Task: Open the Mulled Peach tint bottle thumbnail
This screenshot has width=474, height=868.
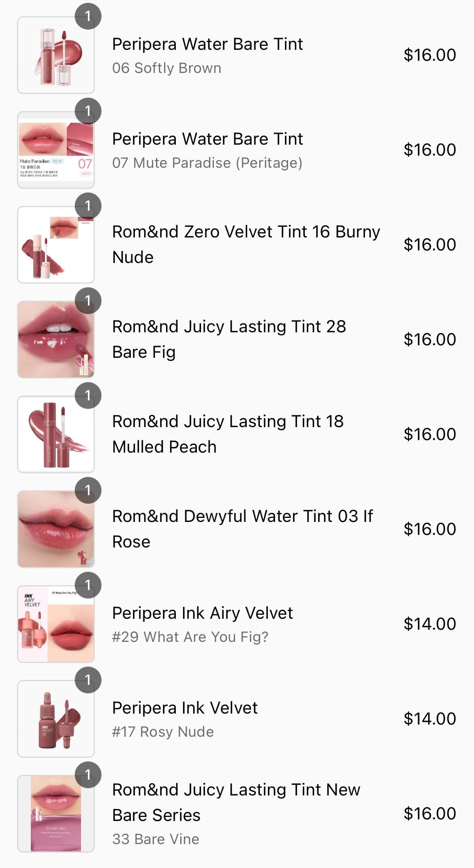Action: click(x=56, y=434)
